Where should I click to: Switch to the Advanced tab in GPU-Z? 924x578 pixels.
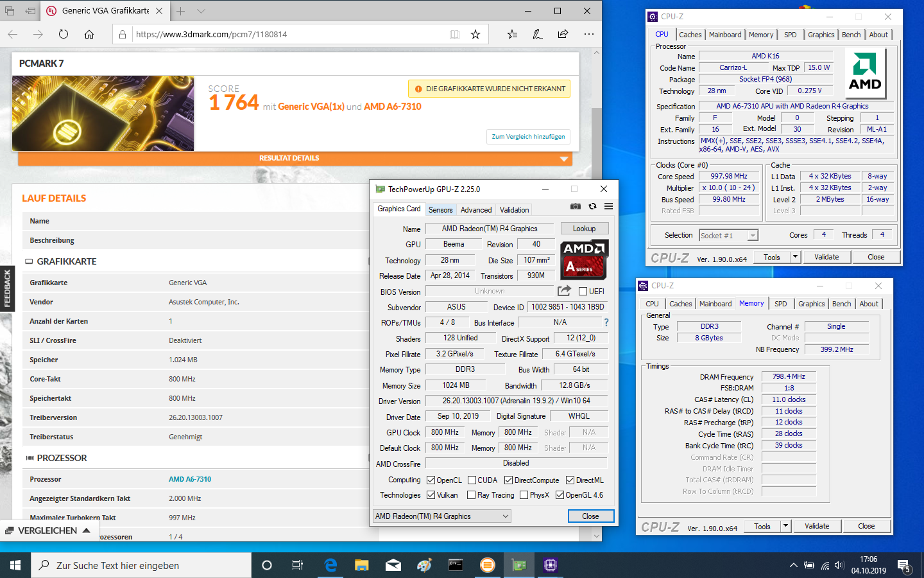(476, 210)
